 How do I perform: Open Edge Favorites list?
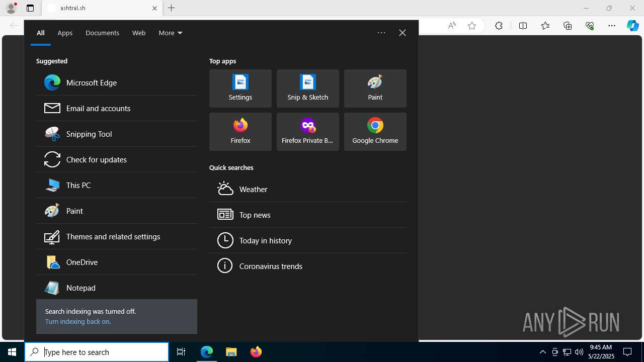tap(545, 26)
